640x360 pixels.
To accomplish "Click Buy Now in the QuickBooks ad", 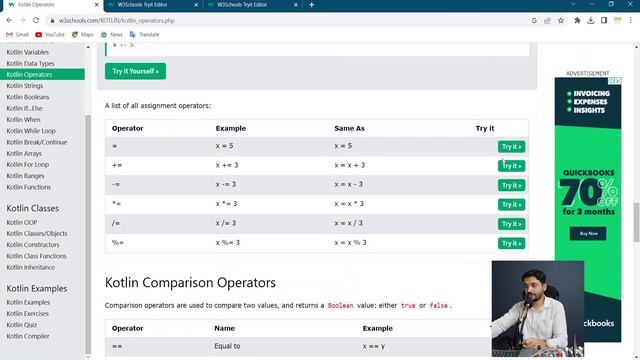I will coord(588,233).
